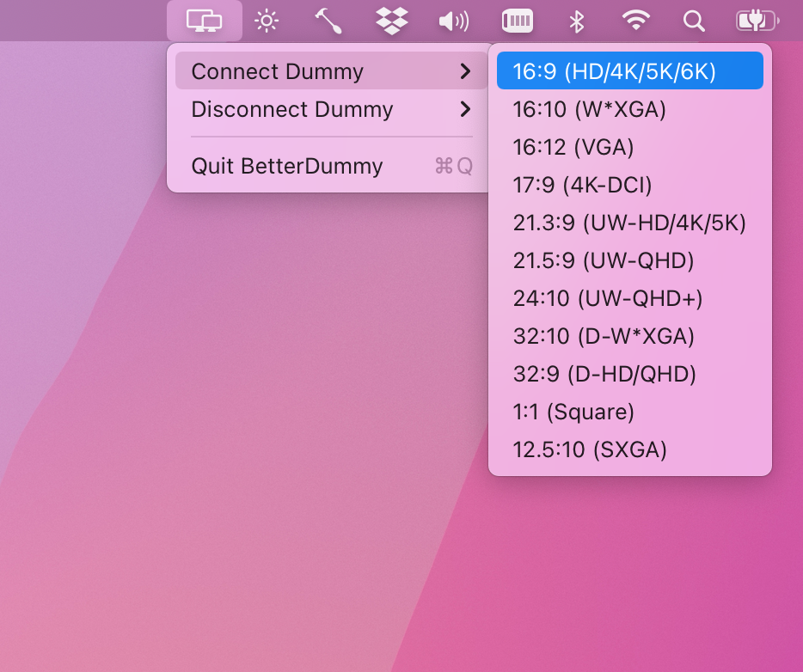This screenshot has height=672, width=803.
Task: Open Spotlight search magnifier icon
Action: tap(694, 21)
